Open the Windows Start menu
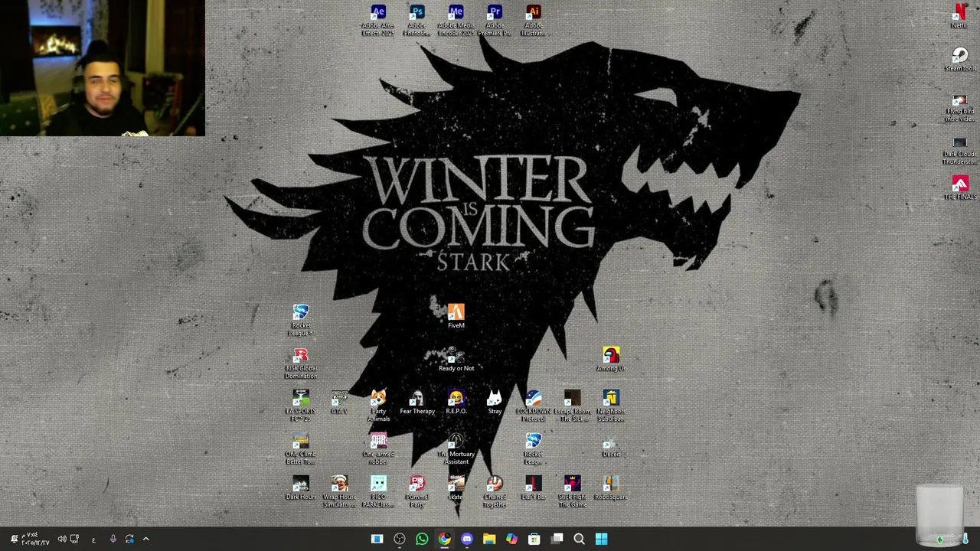Image resolution: width=980 pixels, height=551 pixels. tap(602, 540)
